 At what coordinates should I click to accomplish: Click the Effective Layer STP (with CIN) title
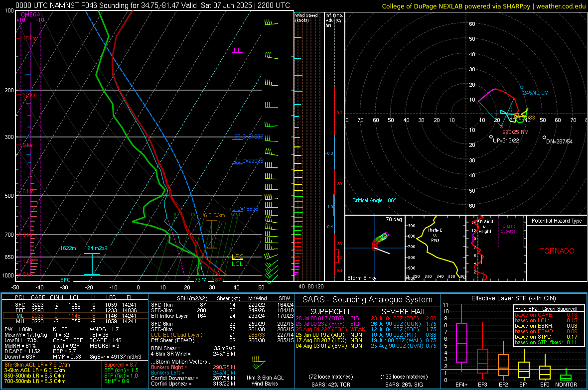coord(513,298)
